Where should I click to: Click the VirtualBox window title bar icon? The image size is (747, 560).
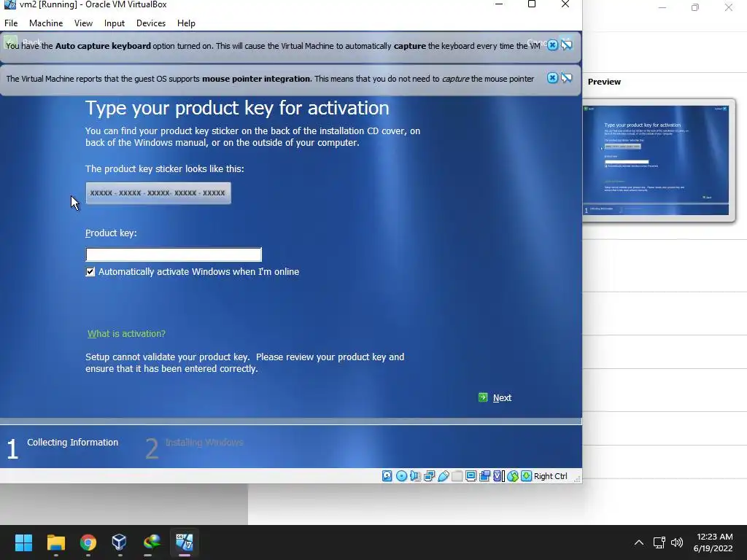coord(9,5)
